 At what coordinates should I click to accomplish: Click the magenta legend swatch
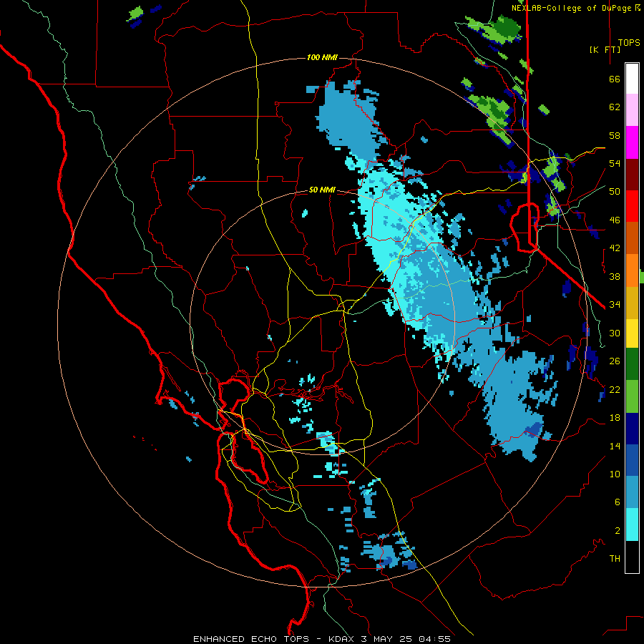tap(632, 142)
